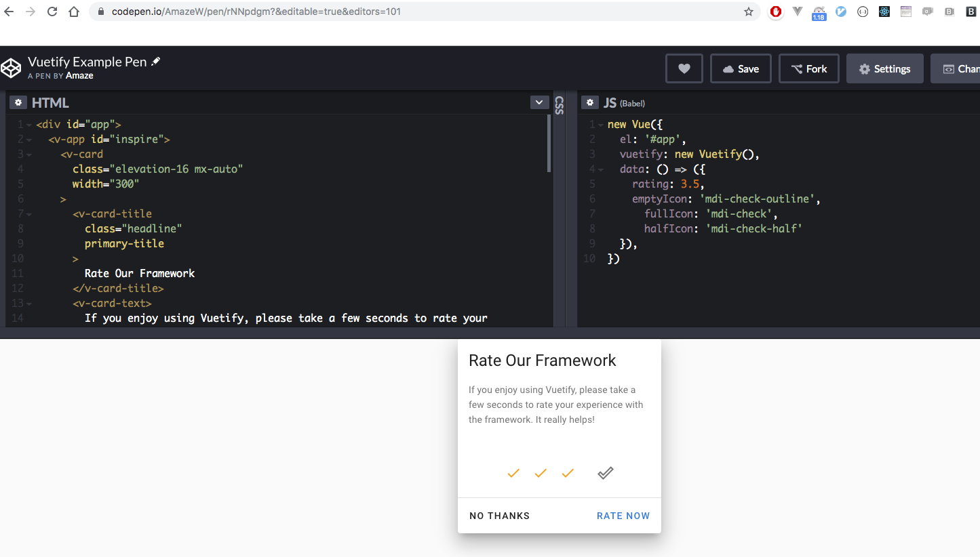Click the browser address bar URL
Screen dimensions: 980x557
click(x=256, y=12)
